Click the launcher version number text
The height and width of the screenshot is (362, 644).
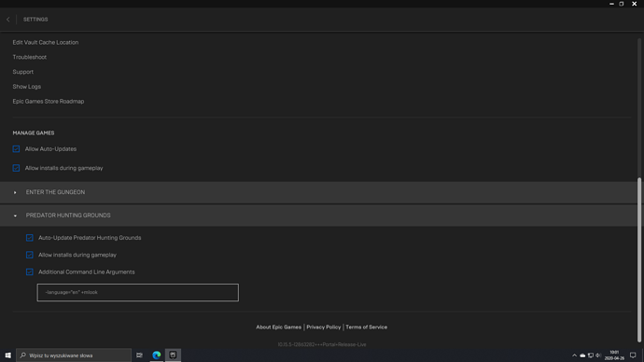pos(322,345)
